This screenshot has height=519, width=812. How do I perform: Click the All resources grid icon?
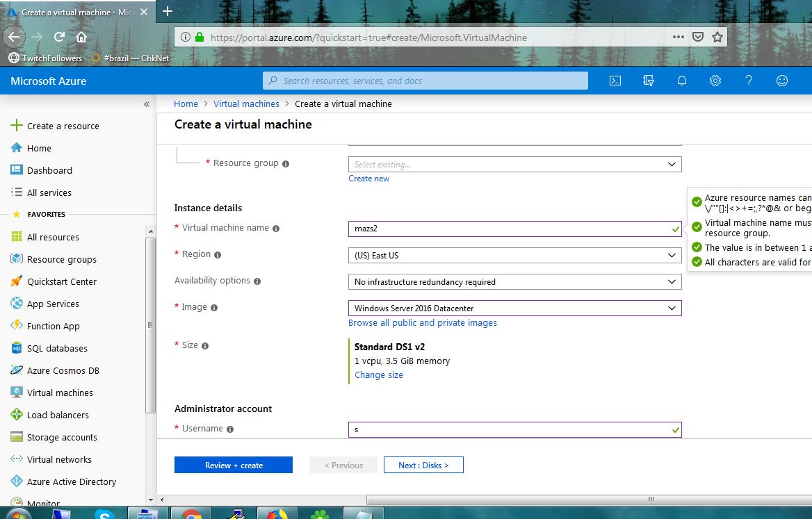tap(17, 236)
